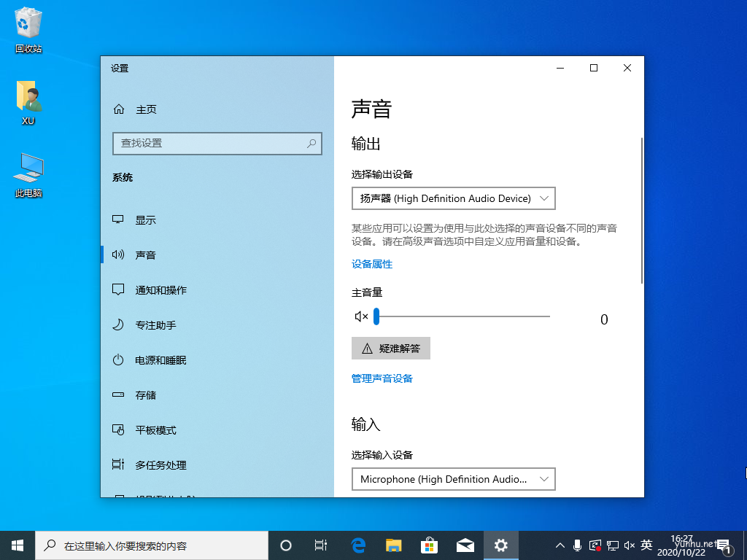This screenshot has height=560, width=747.
Task: Open the 设备属性 link
Action: (x=373, y=264)
